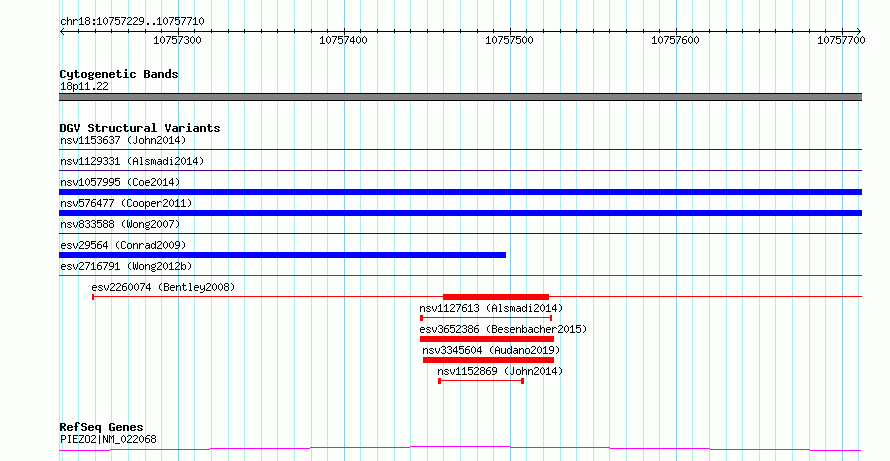890x461 pixels.
Task: Select variant label esv2260074 (Bentley2008)
Action: pyautogui.click(x=163, y=287)
